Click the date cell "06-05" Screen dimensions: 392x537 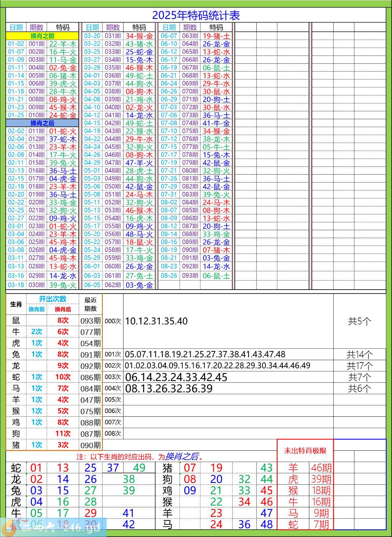pyautogui.click(x=92, y=285)
